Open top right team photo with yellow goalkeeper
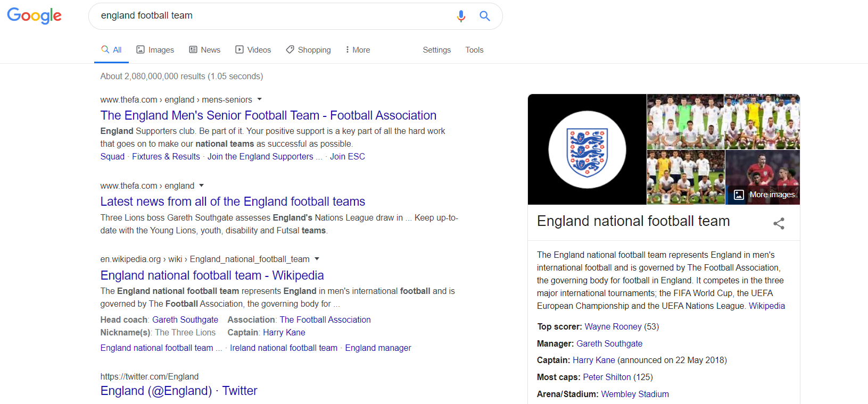868x404 pixels. point(762,122)
